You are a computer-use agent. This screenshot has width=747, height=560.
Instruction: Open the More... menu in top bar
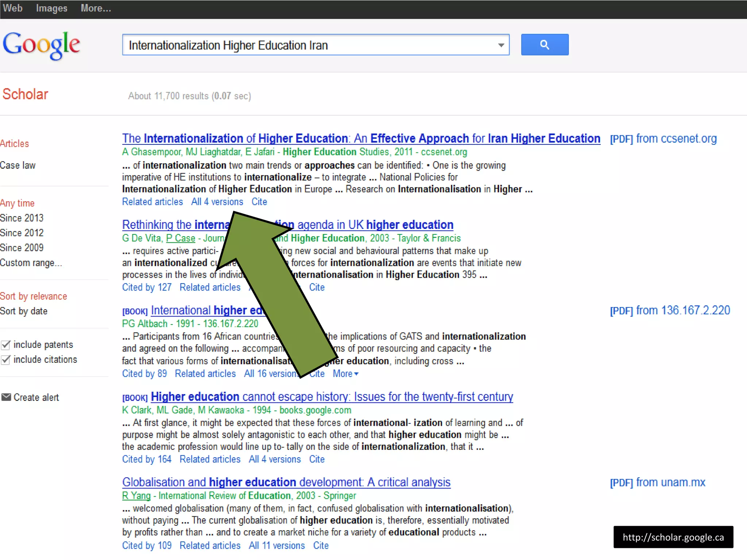pos(96,8)
